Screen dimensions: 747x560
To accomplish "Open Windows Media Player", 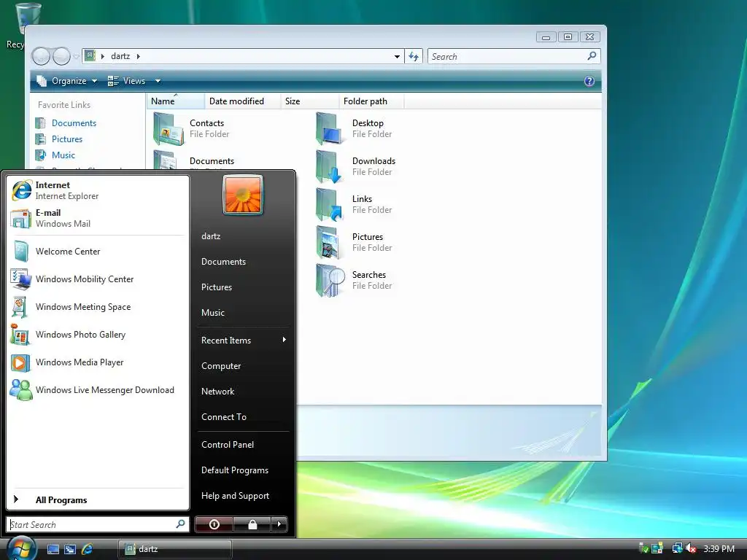I will 98,362.
